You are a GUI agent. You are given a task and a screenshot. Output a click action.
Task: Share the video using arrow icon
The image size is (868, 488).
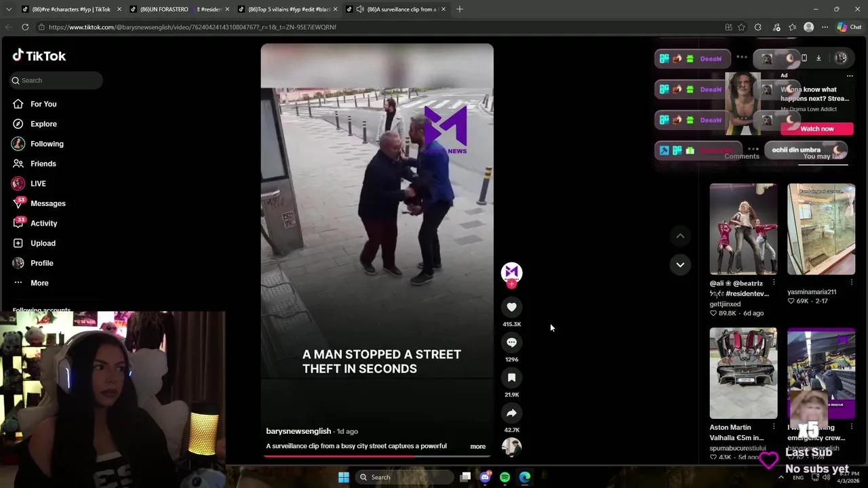[511, 413]
